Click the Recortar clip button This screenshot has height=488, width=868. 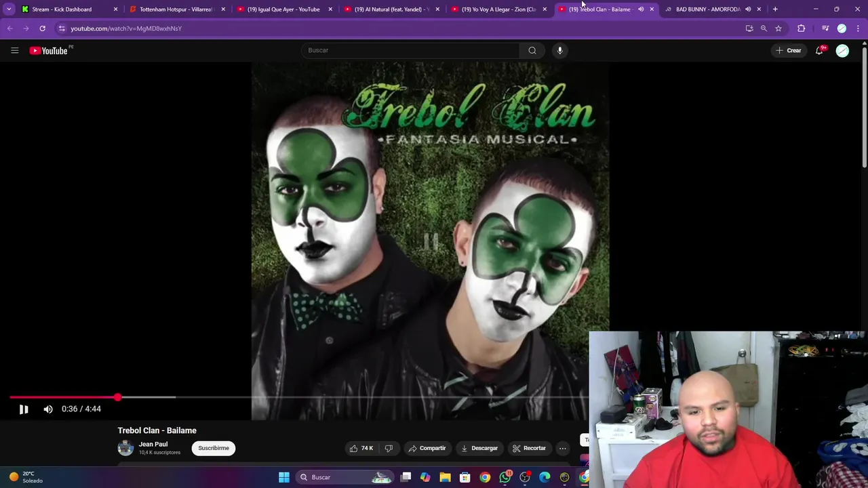529,448
